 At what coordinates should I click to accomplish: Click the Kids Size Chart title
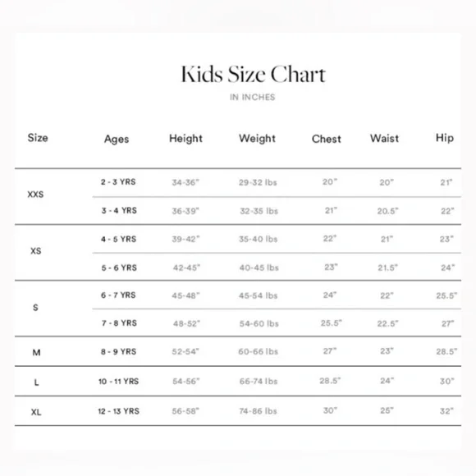[x=253, y=74]
